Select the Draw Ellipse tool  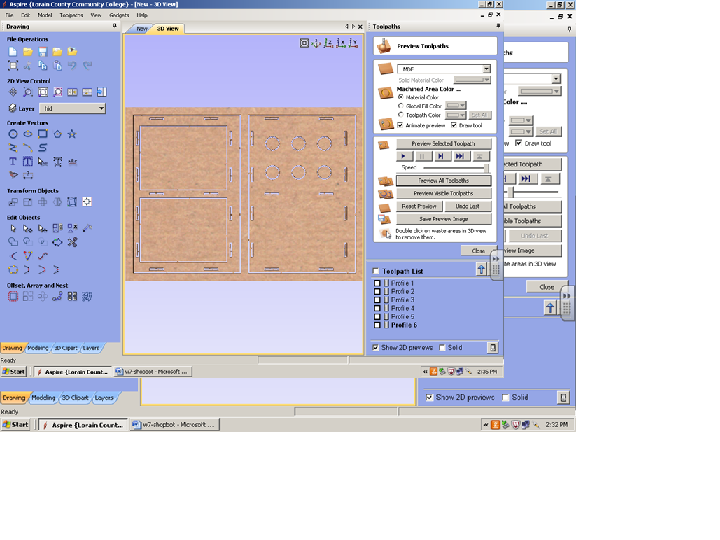click(x=28, y=134)
